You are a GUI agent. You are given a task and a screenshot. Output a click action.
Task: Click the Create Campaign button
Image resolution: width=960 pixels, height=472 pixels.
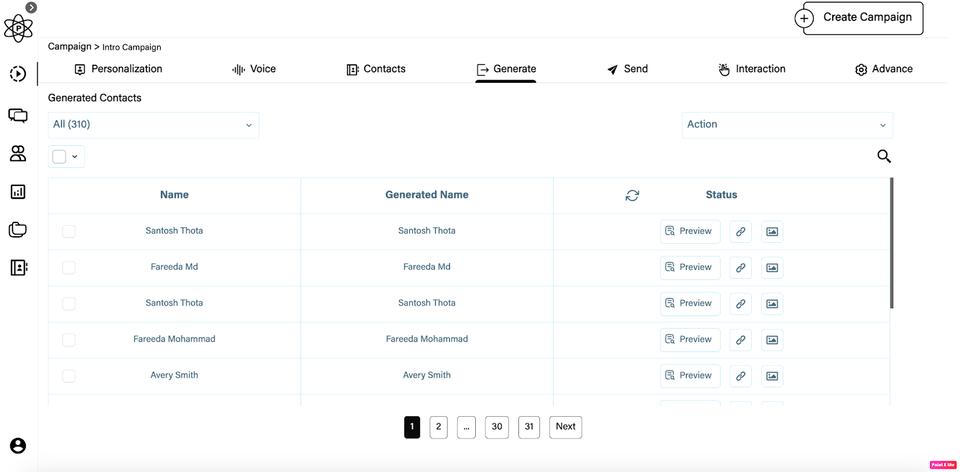858,18
